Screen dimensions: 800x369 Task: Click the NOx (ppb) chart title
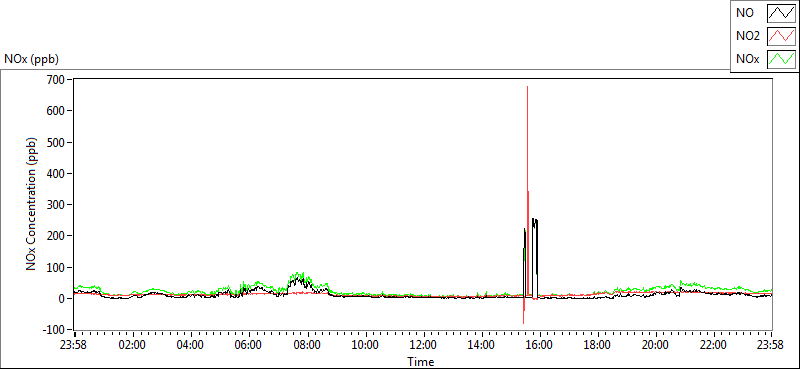(32, 59)
